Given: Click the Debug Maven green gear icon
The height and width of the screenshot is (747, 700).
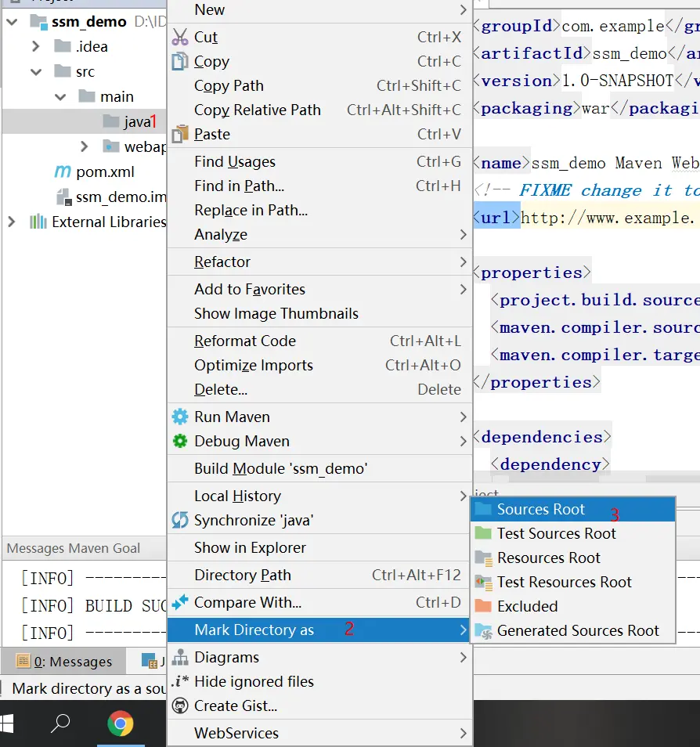Looking at the screenshot, I should 180,441.
